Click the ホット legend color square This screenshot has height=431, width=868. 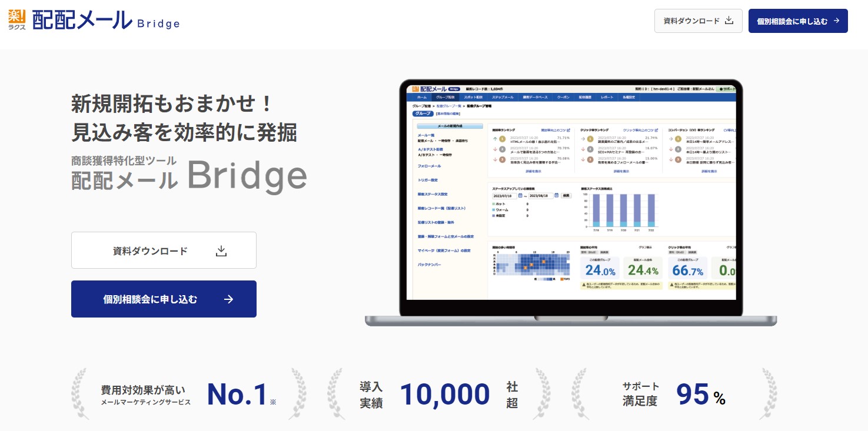(x=494, y=203)
